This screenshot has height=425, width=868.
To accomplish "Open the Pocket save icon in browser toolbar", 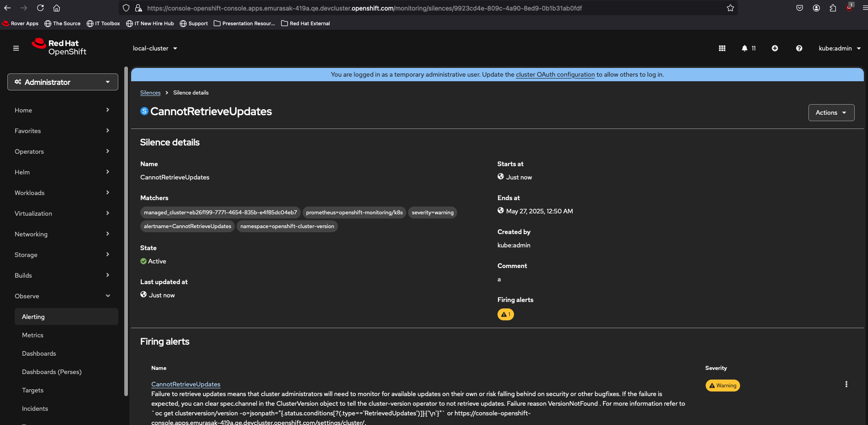I will click(800, 8).
